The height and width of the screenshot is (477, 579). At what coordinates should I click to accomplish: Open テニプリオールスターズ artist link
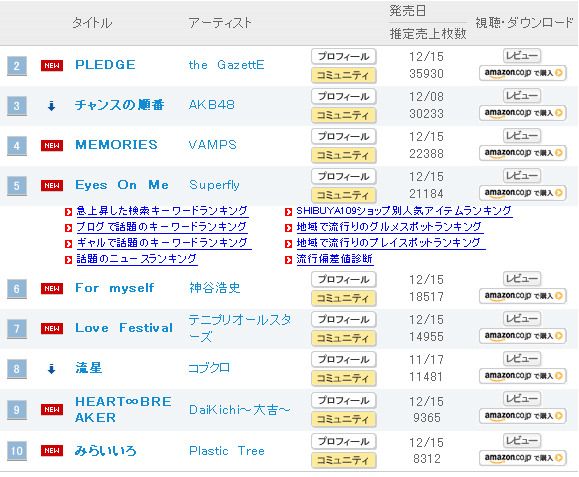(x=240, y=328)
